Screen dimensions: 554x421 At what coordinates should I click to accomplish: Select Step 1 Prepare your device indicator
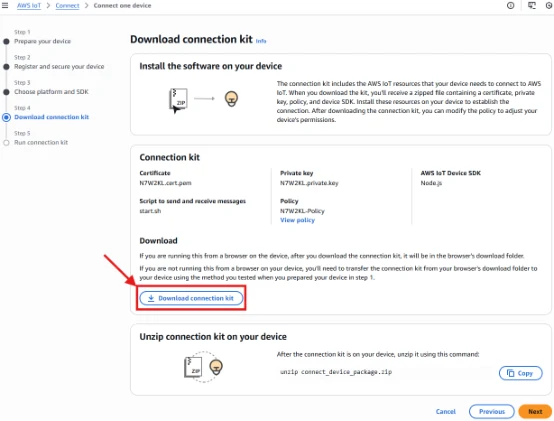[6, 42]
